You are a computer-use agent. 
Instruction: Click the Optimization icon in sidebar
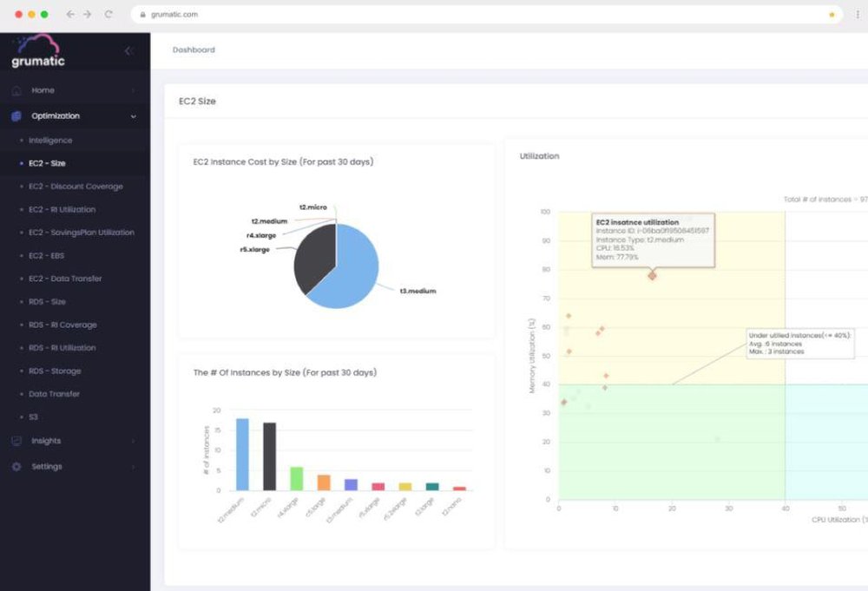[x=16, y=115]
